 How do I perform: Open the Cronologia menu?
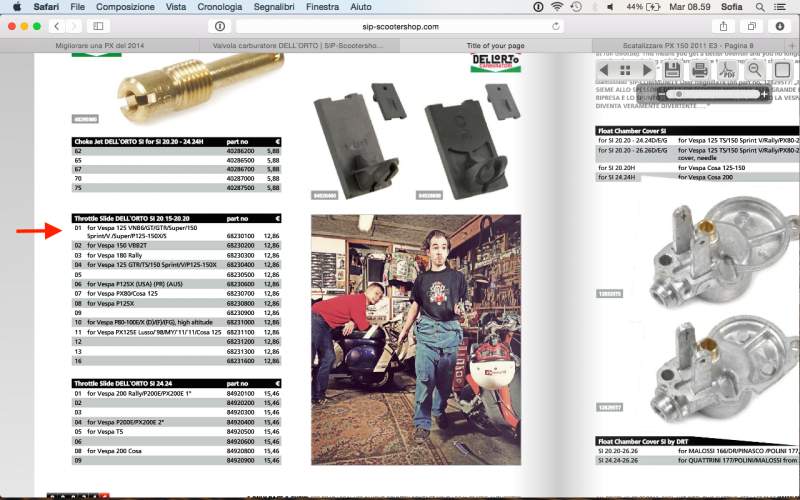tap(220, 7)
